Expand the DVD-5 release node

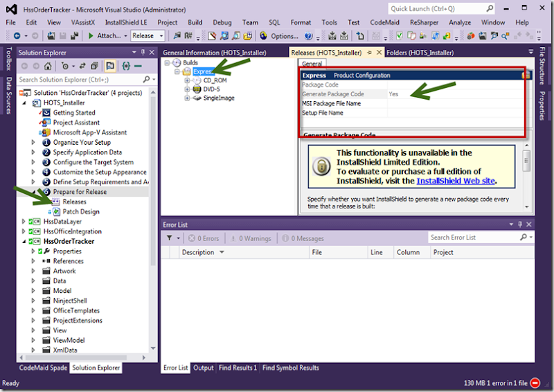coord(187,89)
